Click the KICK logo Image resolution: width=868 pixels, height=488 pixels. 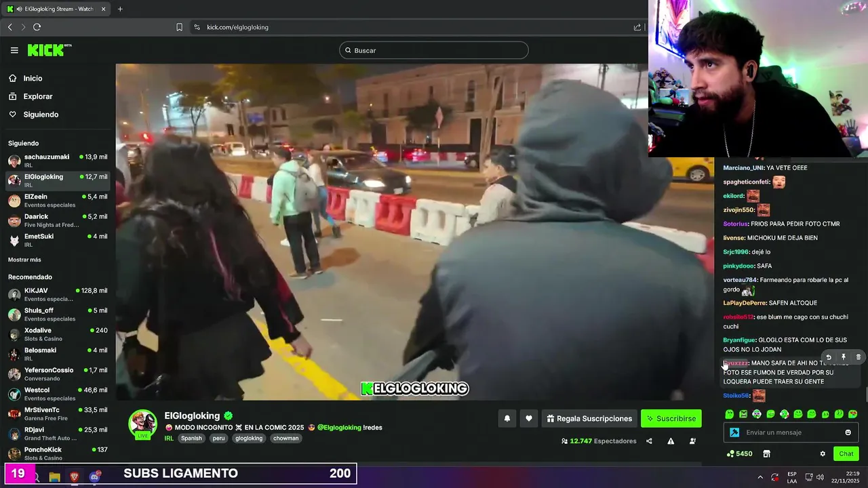49,50
